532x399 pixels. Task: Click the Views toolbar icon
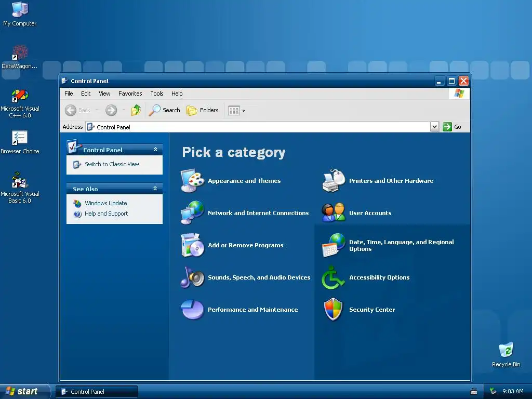[234, 110]
